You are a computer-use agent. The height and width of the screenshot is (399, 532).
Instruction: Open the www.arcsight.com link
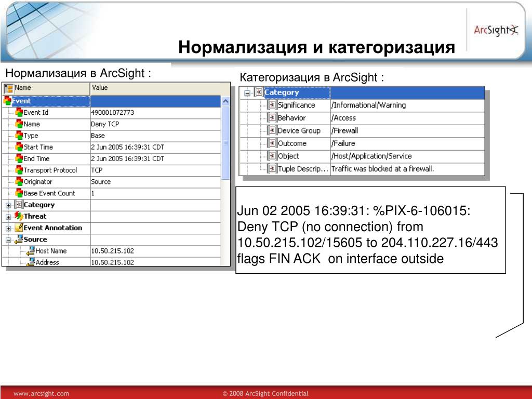pyautogui.click(x=41, y=394)
